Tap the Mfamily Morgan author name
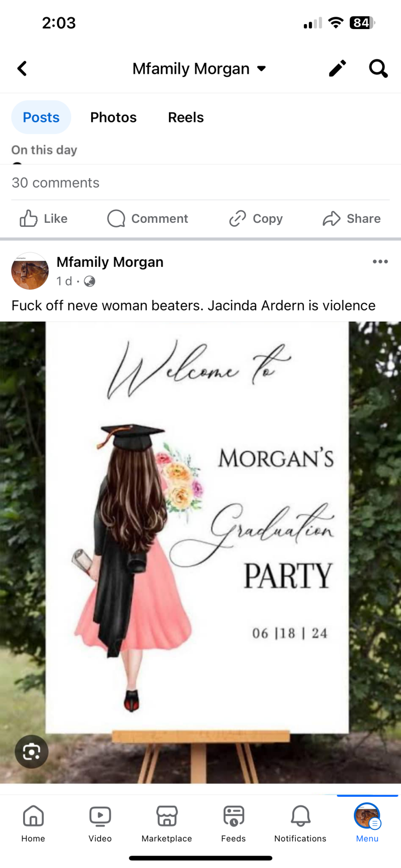This screenshot has height=868, width=401. click(110, 262)
